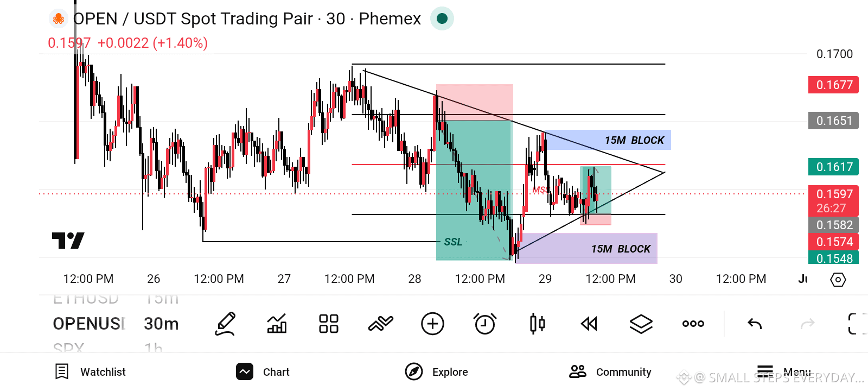This screenshot has width=868, height=391.
Task: Tap the 0.1700 price axis value
Action: 834,54
